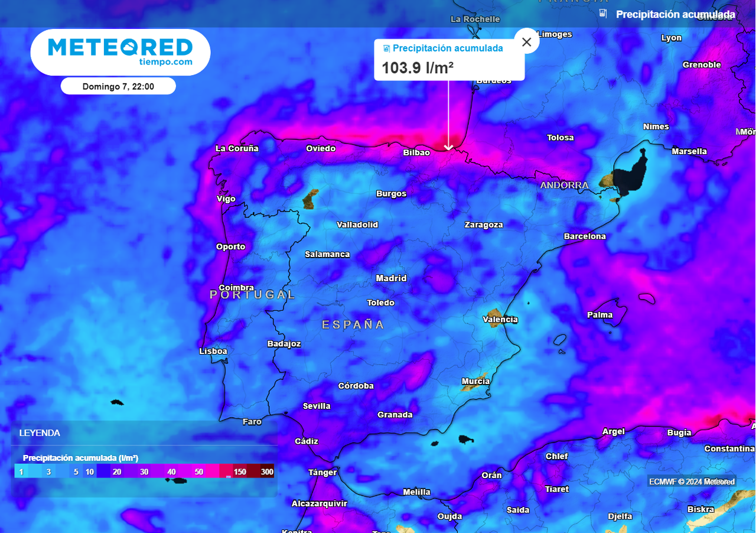Click the Coimbra city label
Image resolution: width=756 pixels, height=533 pixels.
(236, 288)
